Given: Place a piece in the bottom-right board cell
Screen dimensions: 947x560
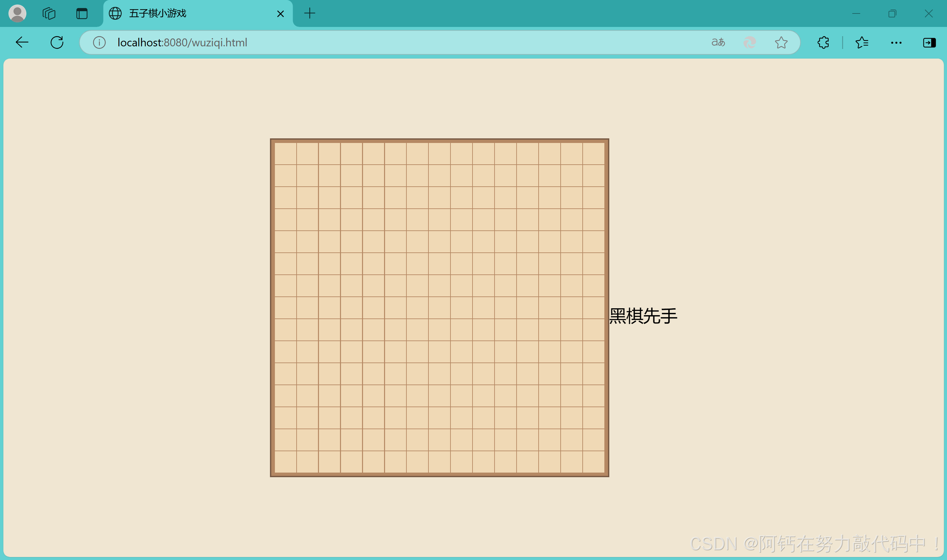Looking at the screenshot, I should (x=594, y=462).
